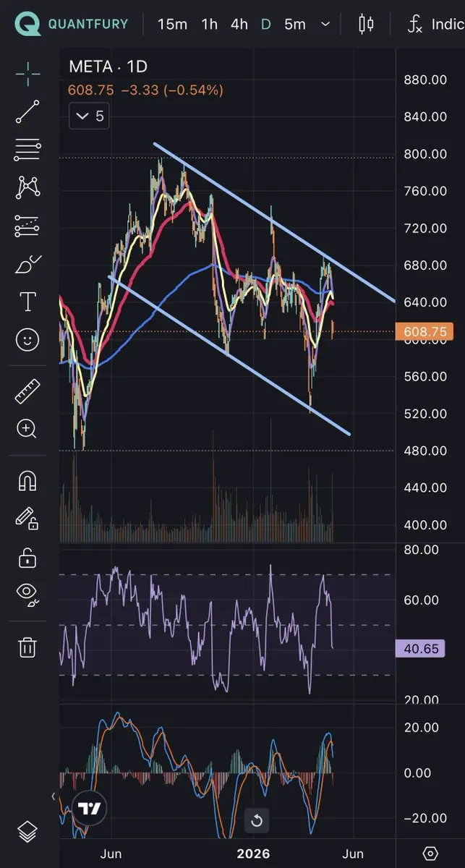Screen dimensions: 465x868
Task: Click the TradingView logo
Action: click(89, 809)
